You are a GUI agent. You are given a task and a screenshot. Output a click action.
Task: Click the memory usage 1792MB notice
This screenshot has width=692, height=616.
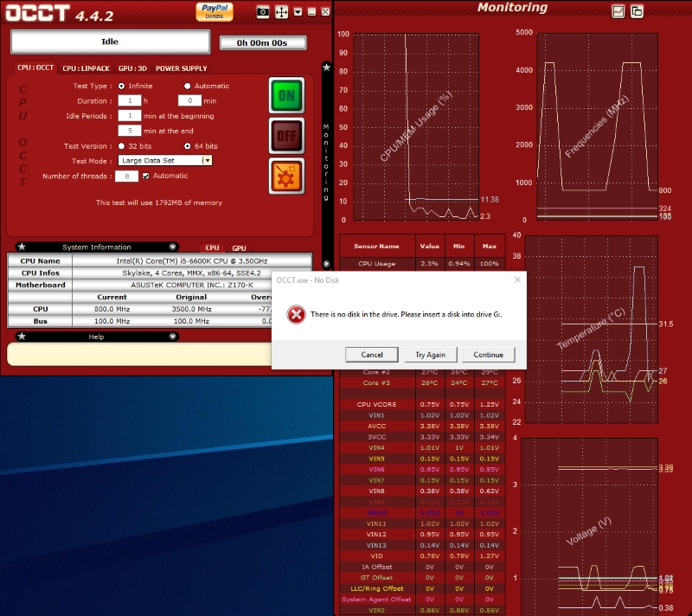click(159, 202)
